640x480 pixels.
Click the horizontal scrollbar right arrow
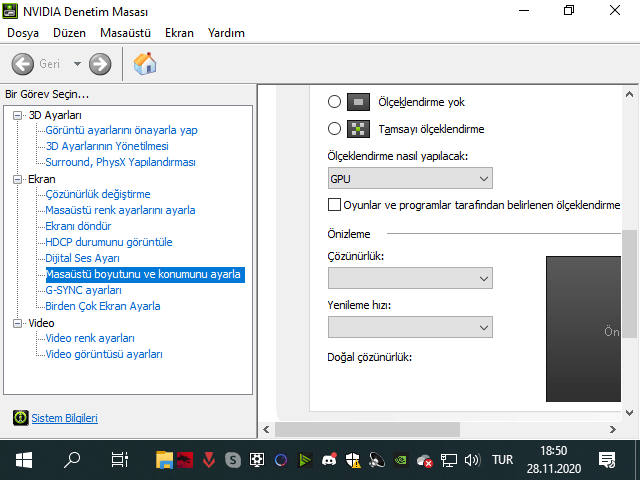point(613,429)
